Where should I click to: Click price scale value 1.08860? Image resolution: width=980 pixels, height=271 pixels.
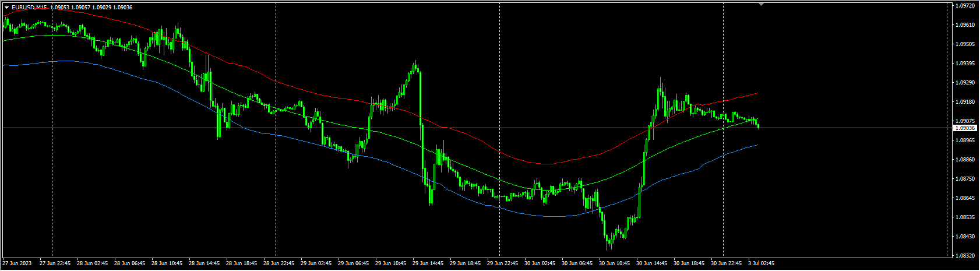point(965,160)
